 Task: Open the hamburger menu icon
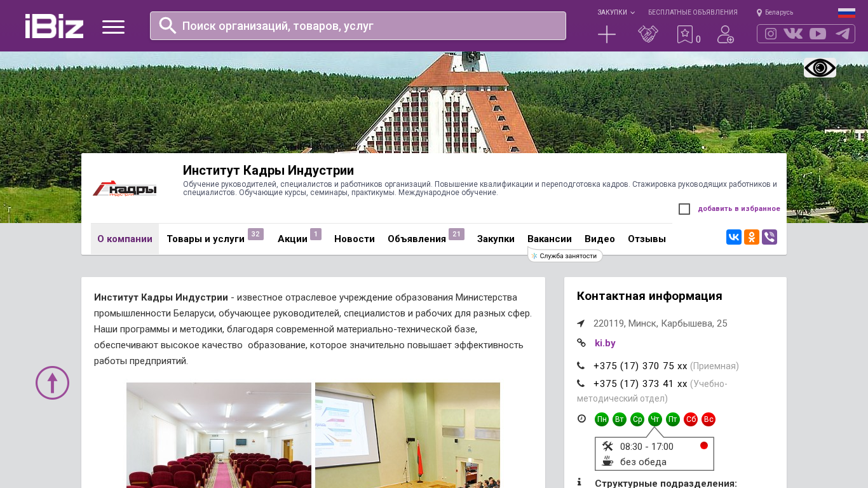coord(113,27)
